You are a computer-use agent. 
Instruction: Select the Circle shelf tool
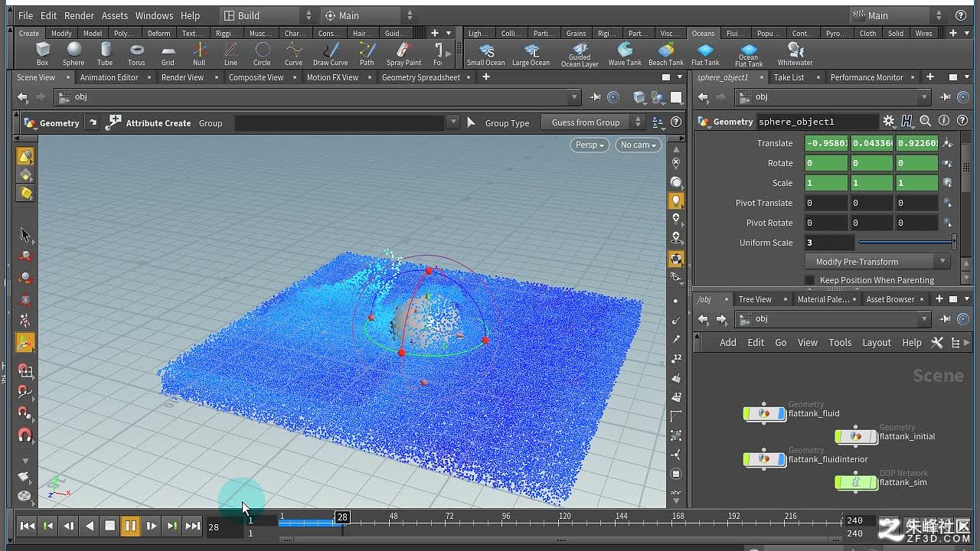(x=262, y=54)
